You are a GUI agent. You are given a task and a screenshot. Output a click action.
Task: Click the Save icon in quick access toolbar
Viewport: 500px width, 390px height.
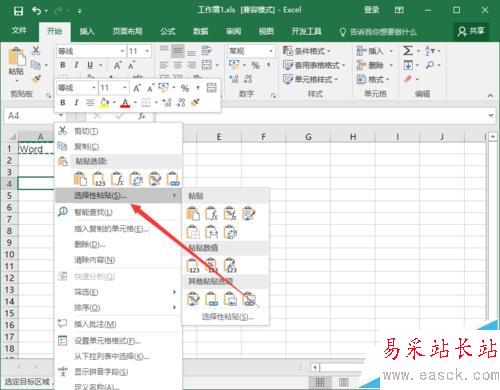(x=18, y=11)
